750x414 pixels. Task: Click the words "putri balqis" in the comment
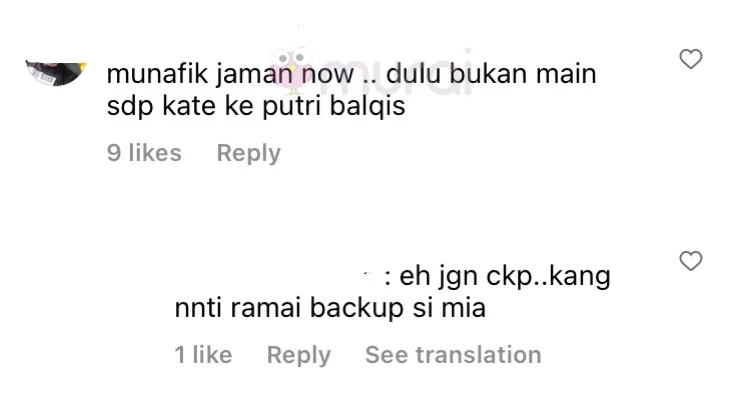point(333,106)
